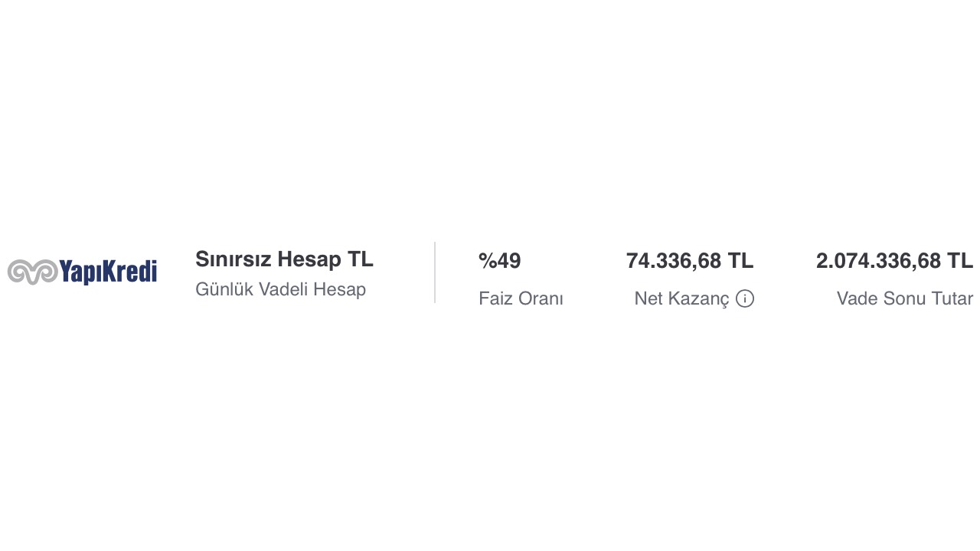The height and width of the screenshot is (551, 980).
Task: Click TL at the end of account title
Action: [361, 259]
